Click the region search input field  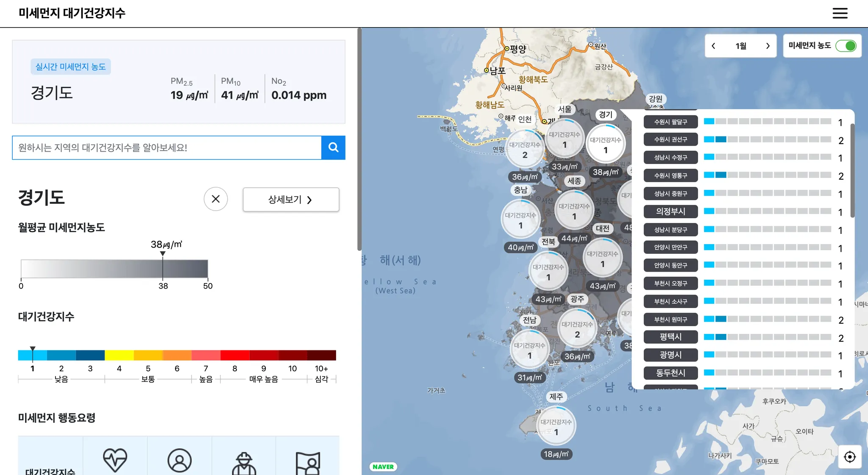pyautogui.click(x=167, y=147)
